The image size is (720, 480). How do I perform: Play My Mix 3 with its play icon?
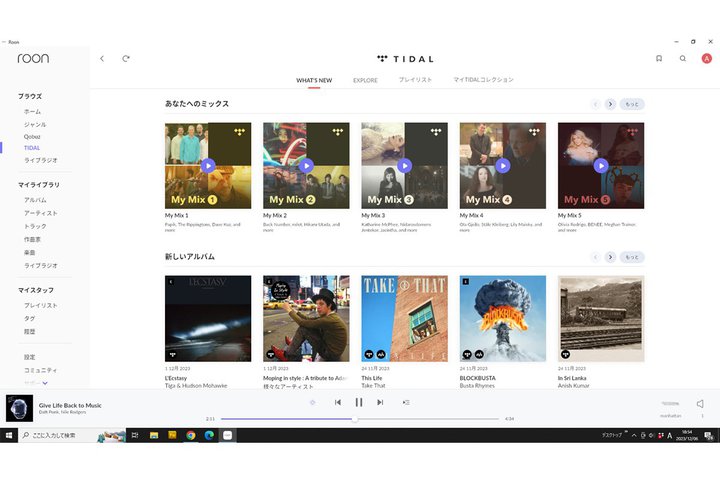coord(405,165)
